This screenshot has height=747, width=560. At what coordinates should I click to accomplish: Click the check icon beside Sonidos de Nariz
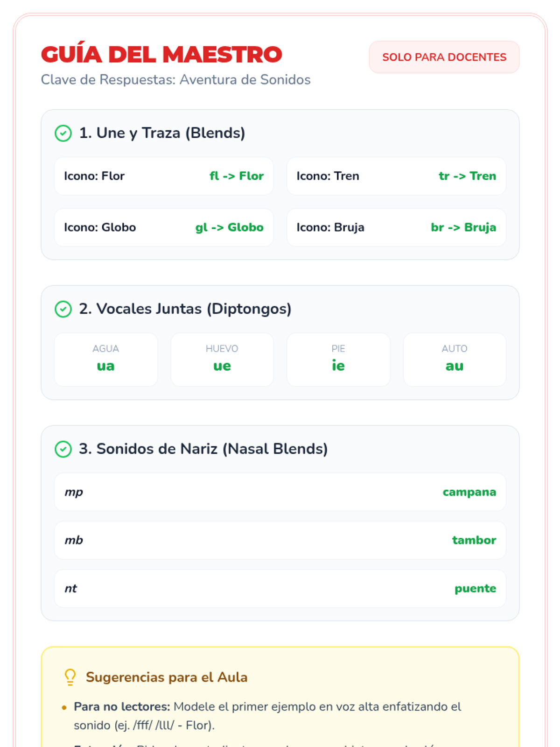pyautogui.click(x=63, y=449)
